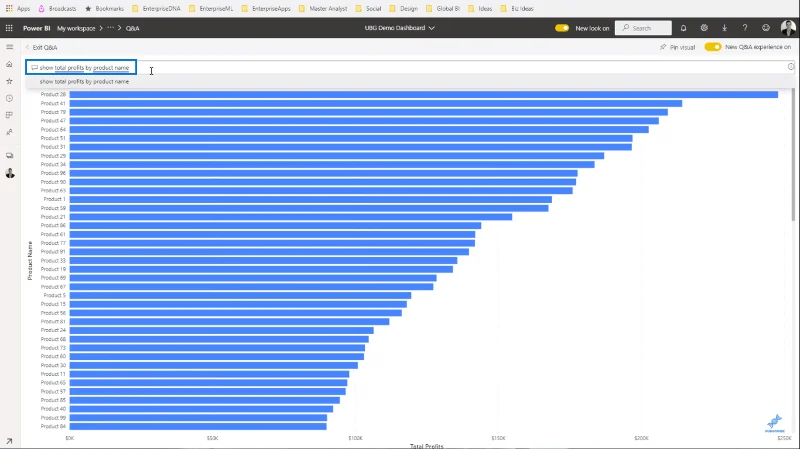Image resolution: width=800 pixels, height=449 pixels.
Task: Open My workspace avatar in the sidebar
Action: click(x=10, y=173)
